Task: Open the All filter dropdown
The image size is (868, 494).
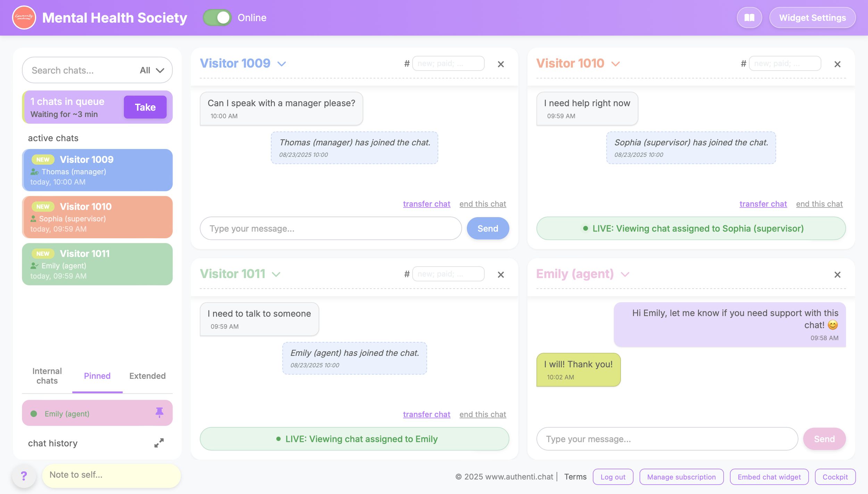Action: 152,71
